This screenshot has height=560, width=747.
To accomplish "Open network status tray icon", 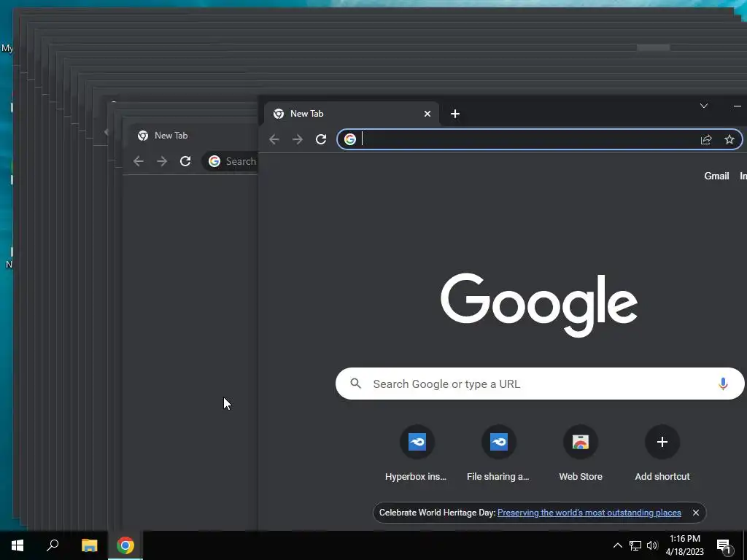I will click(x=635, y=545).
